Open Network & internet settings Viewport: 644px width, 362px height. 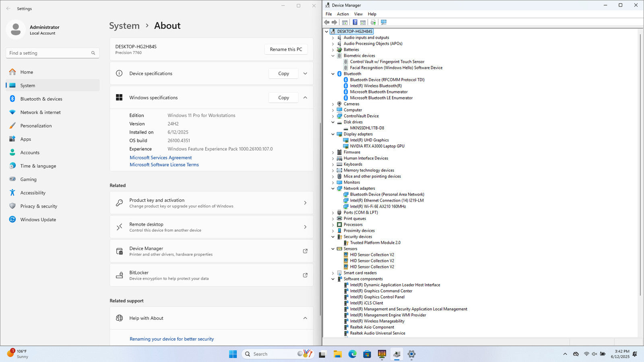tap(53, 112)
